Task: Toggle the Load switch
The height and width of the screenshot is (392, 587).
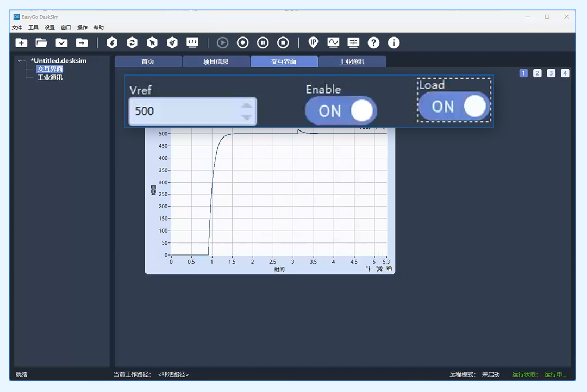Action: (x=454, y=107)
